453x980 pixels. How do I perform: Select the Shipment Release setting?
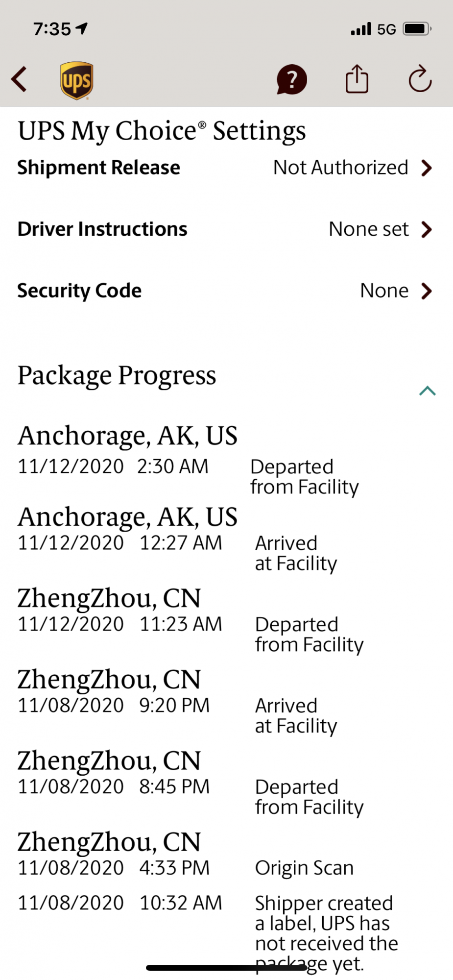coord(98,168)
